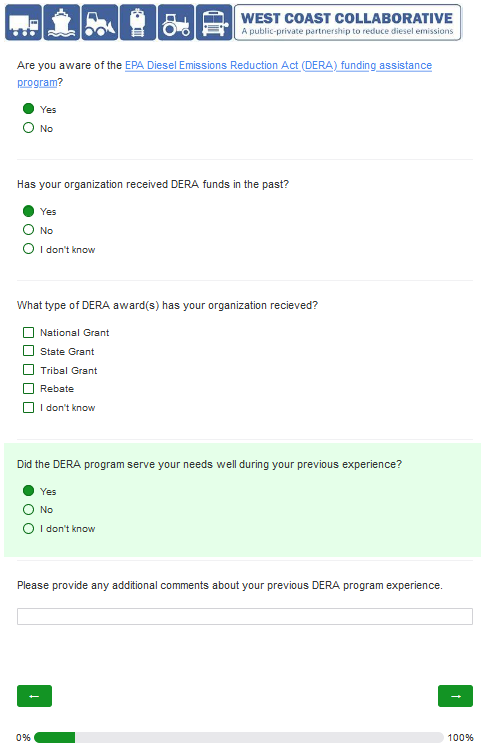Image resolution: width=481 pixels, height=750 pixels.
Task: Click the West Coast Collaborative banner
Action: pyautogui.click(x=348, y=22)
